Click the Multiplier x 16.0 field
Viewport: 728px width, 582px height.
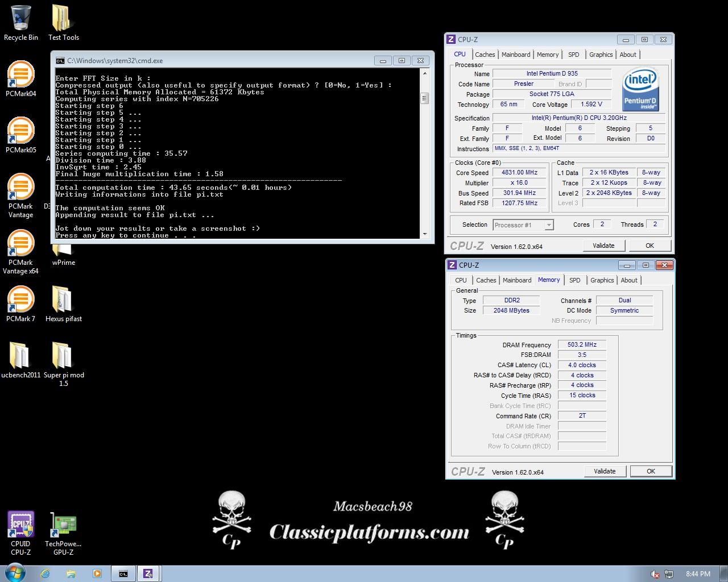click(x=519, y=183)
